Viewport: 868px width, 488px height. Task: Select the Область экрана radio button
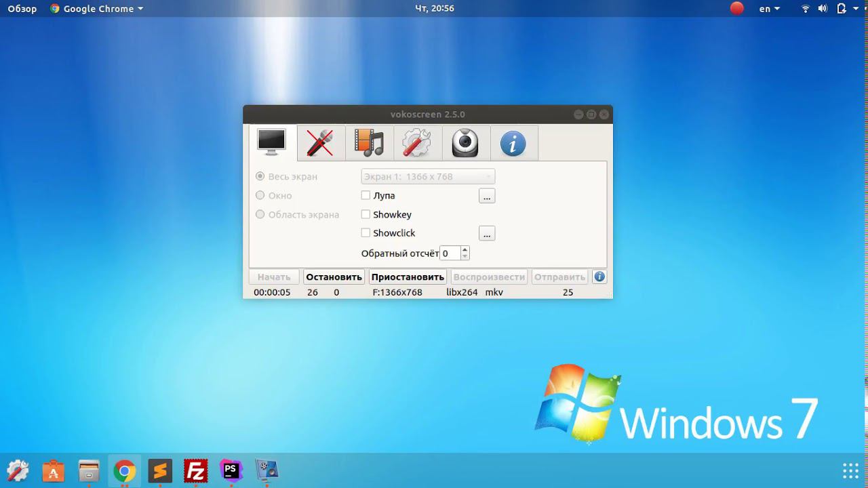260,214
